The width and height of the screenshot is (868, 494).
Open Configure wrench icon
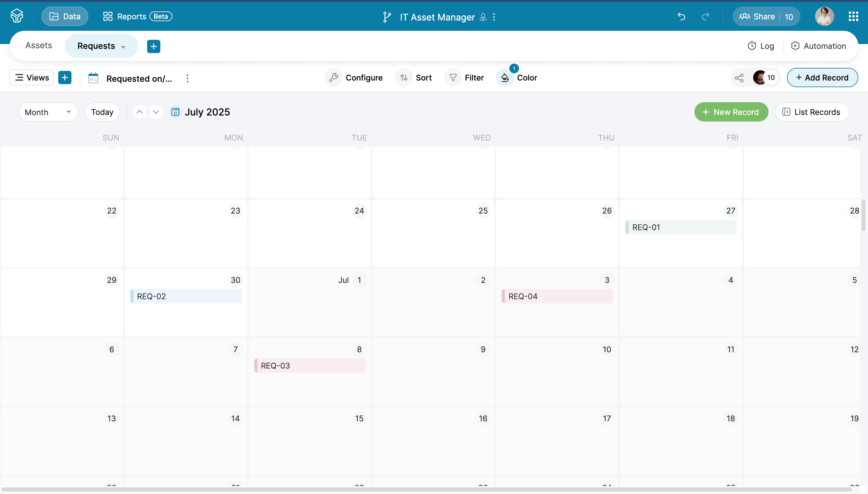334,78
